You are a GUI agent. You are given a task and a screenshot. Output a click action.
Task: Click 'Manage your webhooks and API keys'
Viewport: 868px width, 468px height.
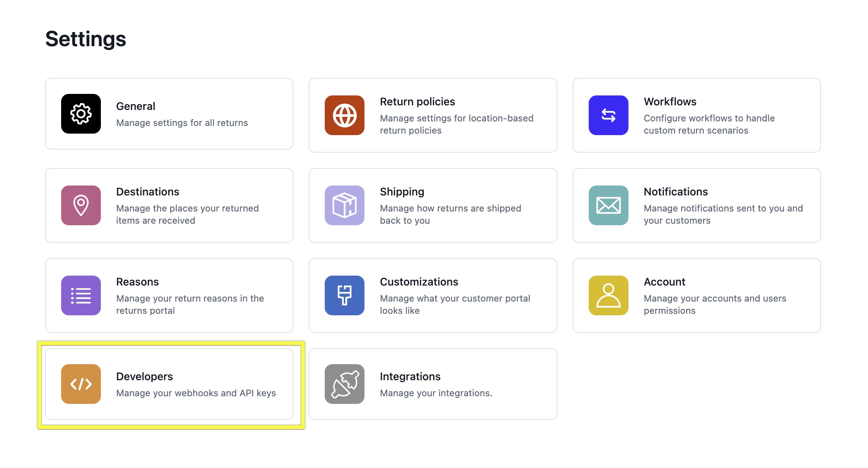196,393
